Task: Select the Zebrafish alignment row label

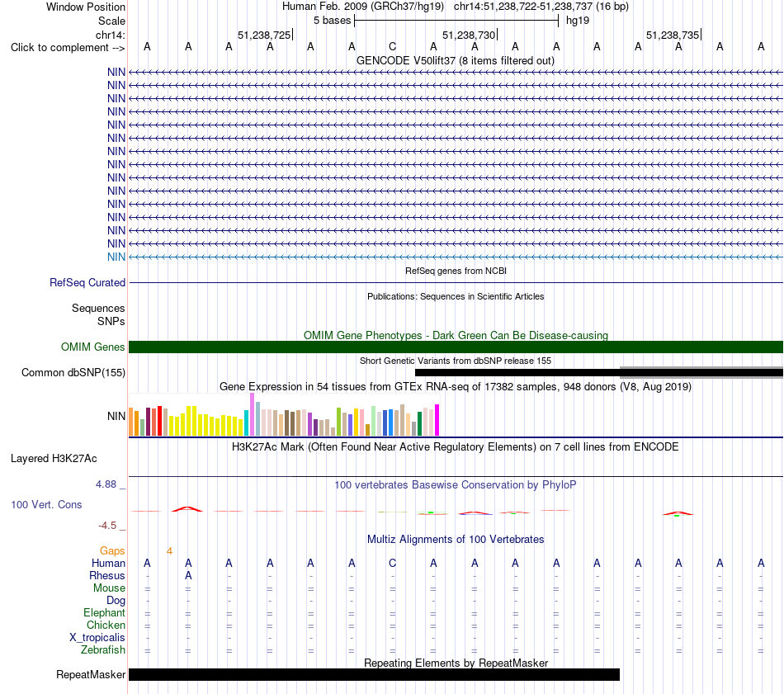Action: tap(103, 650)
